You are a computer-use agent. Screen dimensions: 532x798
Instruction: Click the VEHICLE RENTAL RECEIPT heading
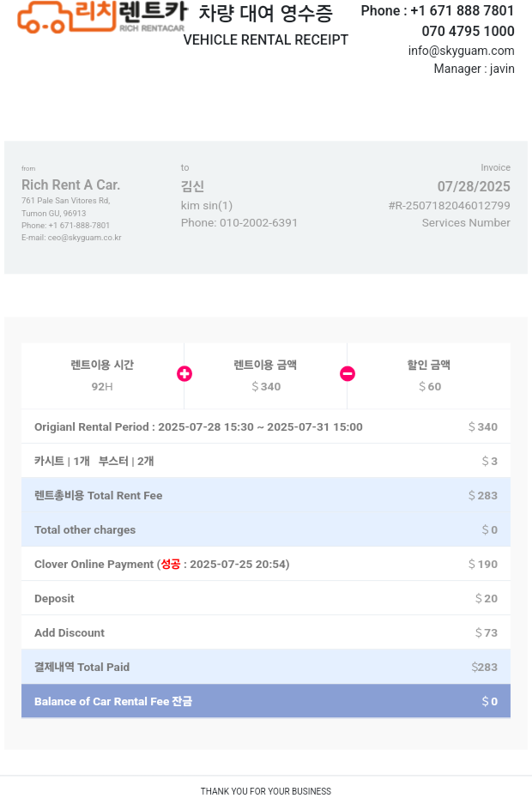pyautogui.click(x=266, y=39)
